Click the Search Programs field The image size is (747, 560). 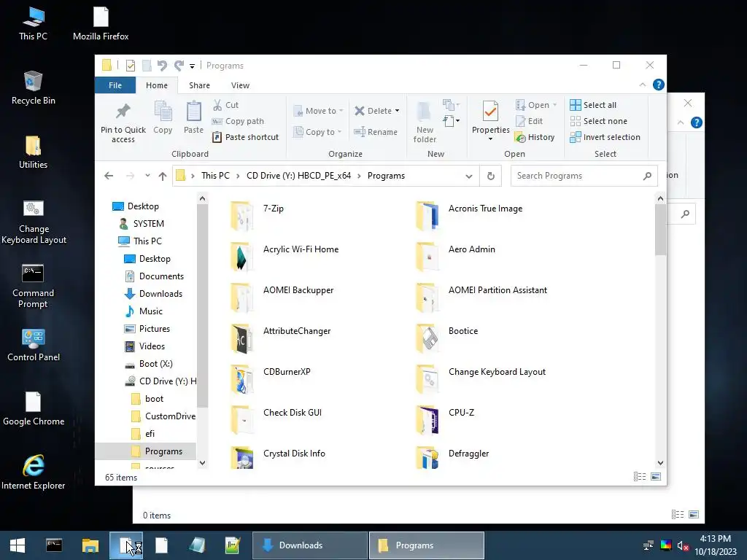(584, 176)
